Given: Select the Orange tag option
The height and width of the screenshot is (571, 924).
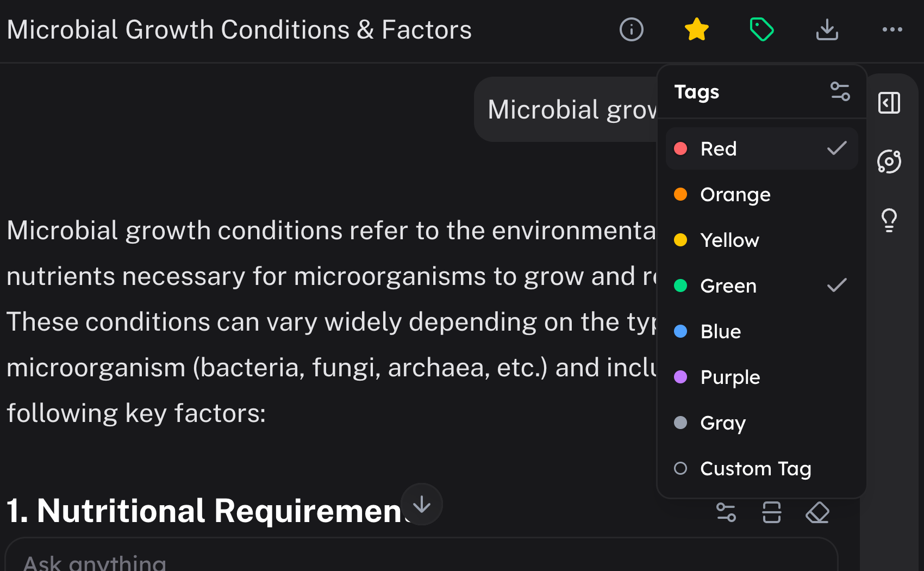Looking at the screenshot, I should pos(735,195).
